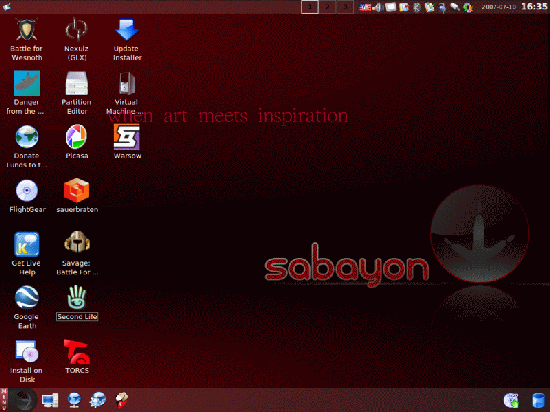Click the tray icon right of Bluetooth
The width and height of the screenshot is (550, 412).
[429, 7]
